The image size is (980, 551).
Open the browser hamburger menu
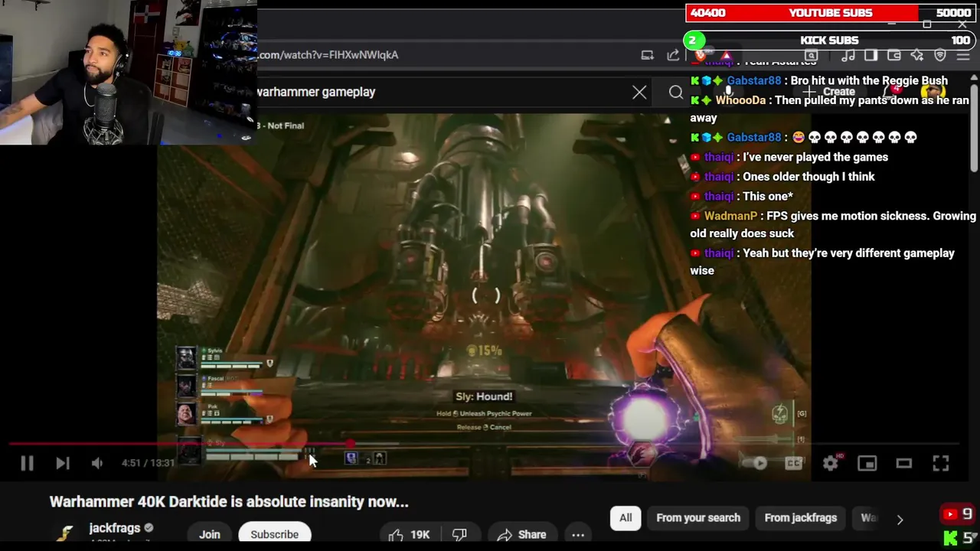[963, 55]
